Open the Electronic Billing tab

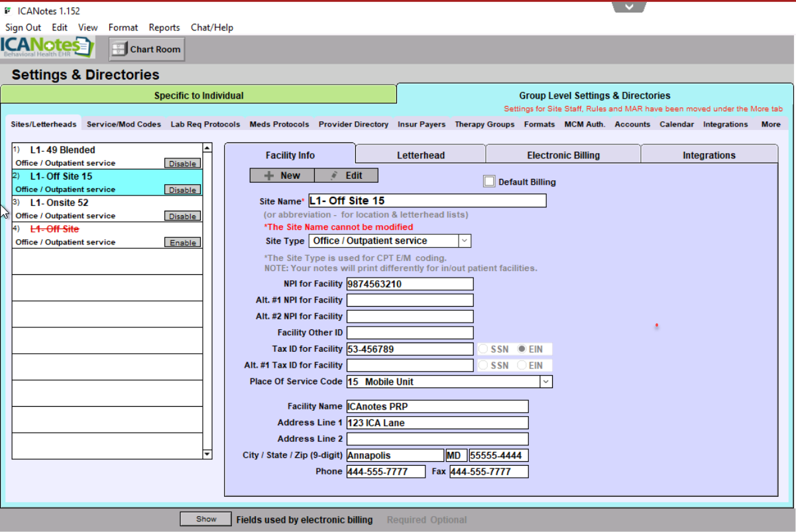563,155
